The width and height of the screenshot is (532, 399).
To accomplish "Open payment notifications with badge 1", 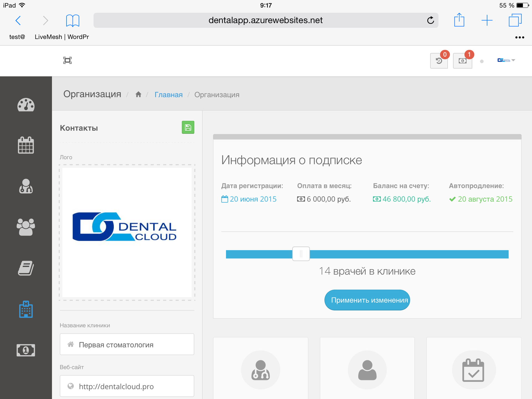I will [462, 61].
